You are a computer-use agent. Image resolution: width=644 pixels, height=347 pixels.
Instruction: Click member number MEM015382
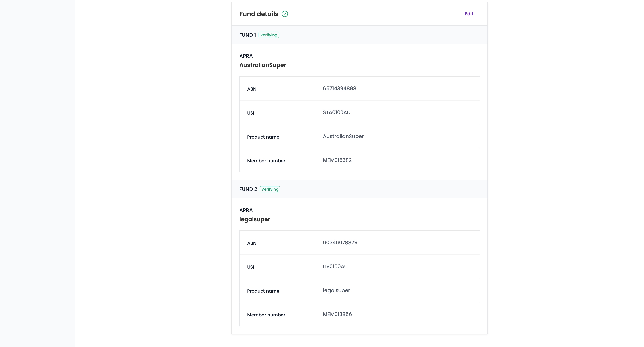click(337, 160)
